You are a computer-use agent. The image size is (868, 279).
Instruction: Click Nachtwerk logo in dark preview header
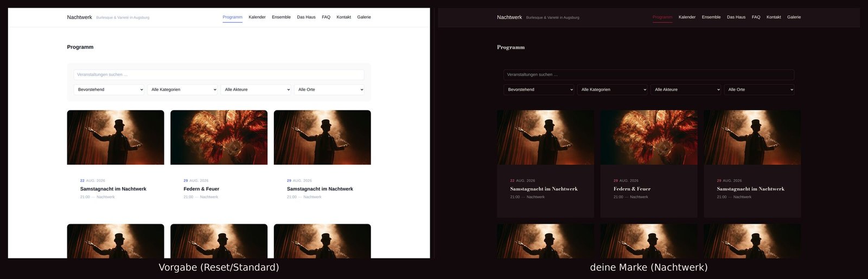pos(509,17)
